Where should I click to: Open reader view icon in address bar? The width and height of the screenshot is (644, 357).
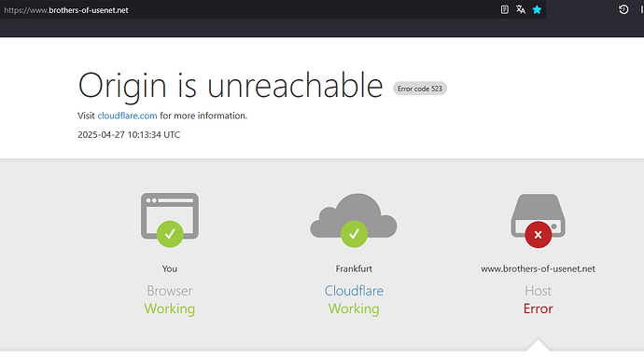click(x=504, y=9)
